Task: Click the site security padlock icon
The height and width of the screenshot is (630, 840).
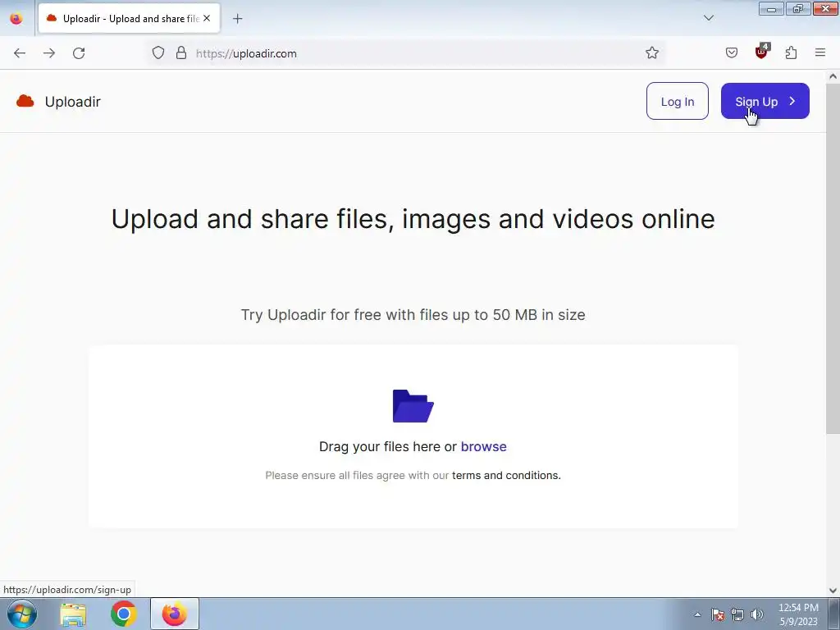Action: tap(181, 53)
